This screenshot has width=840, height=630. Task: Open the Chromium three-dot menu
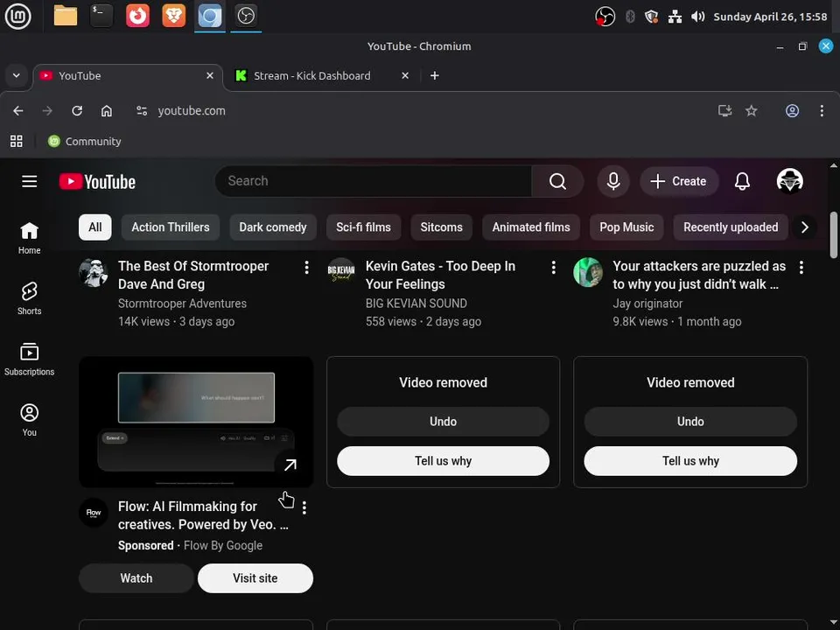[822, 110]
